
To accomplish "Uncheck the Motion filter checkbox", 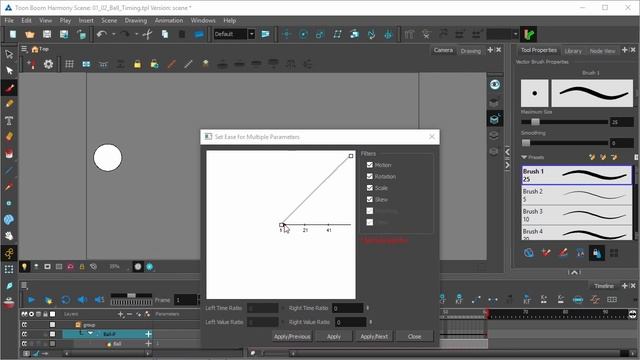I will [370, 165].
